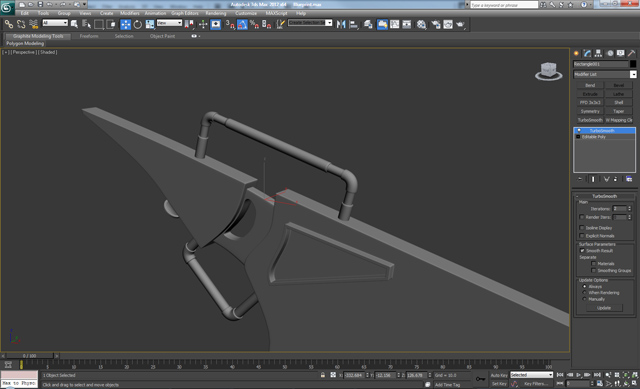Image resolution: width=640 pixels, height=389 pixels.
Task: Open Render Setup teapot icon
Action: tap(436, 24)
